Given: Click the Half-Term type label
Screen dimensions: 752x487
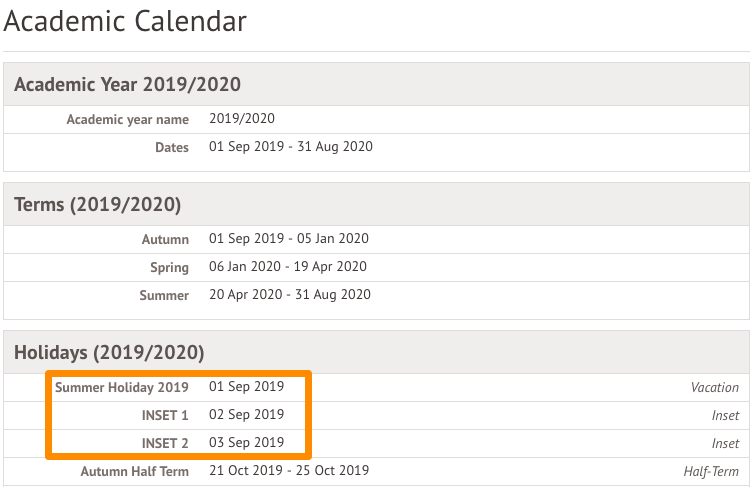Looking at the screenshot, I should coord(704,472).
